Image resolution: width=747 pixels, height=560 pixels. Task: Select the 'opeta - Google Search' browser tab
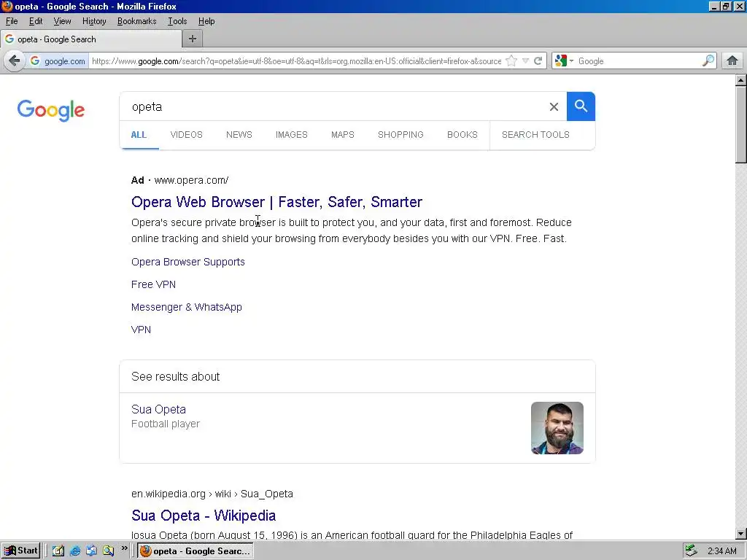(91, 39)
